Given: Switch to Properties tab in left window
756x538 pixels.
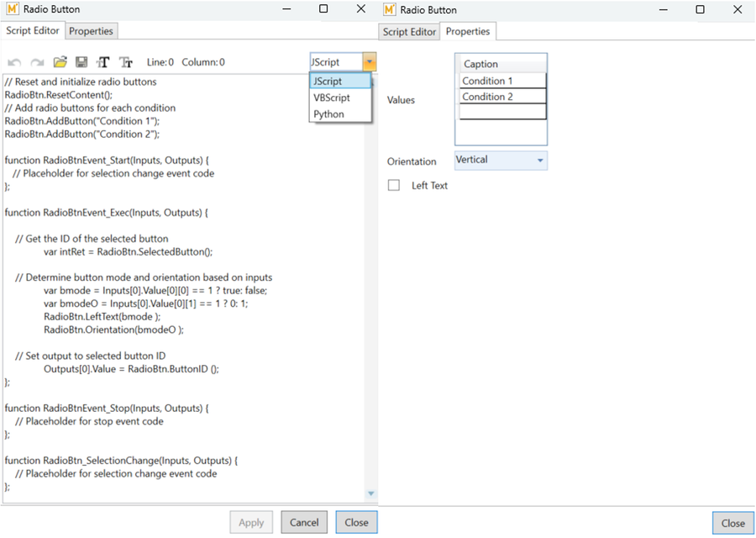Looking at the screenshot, I should (91, 31).
